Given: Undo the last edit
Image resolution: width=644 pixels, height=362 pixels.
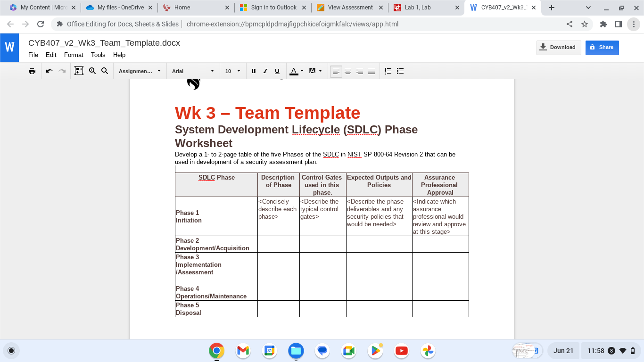Looking at the screenshot, I should [x=50, y=71].
